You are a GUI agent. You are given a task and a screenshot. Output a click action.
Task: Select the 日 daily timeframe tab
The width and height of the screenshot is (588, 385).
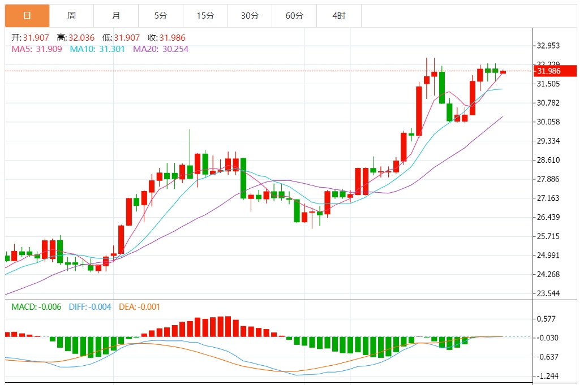27,16
